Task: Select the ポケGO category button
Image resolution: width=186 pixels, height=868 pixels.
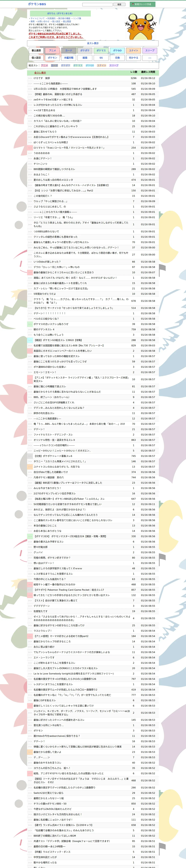Action: coord(117,50)
